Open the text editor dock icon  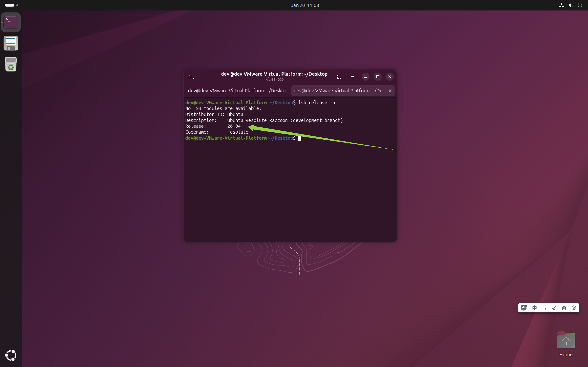11,43
